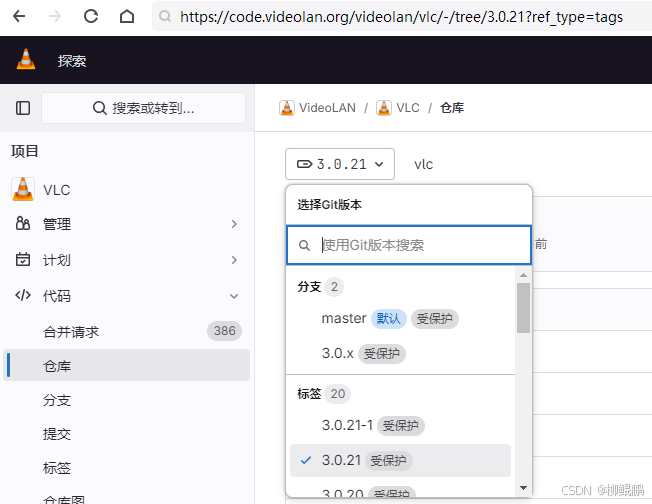Focus the 使用Git版本搜索 search field
Screen dimensions: 652x504
pyautogui.click(x=409, y=245)
